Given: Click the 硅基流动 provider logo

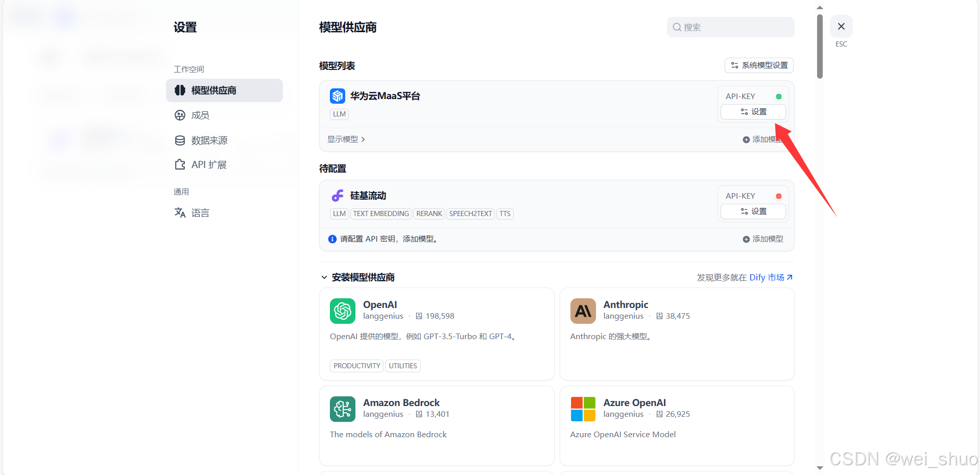Looking at the screenshot, I should click(338, 196).
